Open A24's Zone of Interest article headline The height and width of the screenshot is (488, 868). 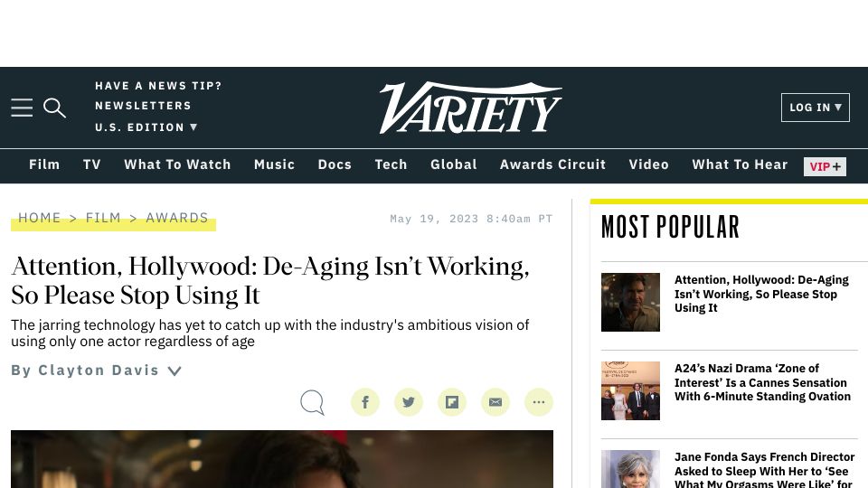click(x=762, y=382)
